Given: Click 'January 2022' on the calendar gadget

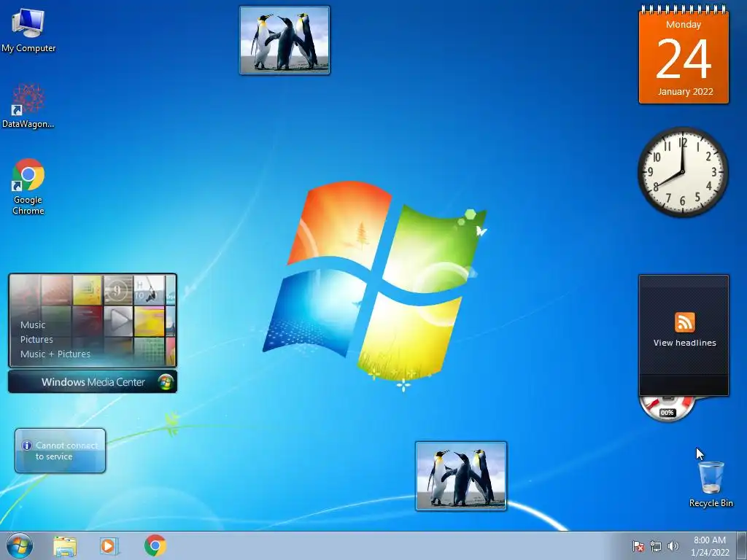Looking at the screenshot, I should [x=685, y=91].
